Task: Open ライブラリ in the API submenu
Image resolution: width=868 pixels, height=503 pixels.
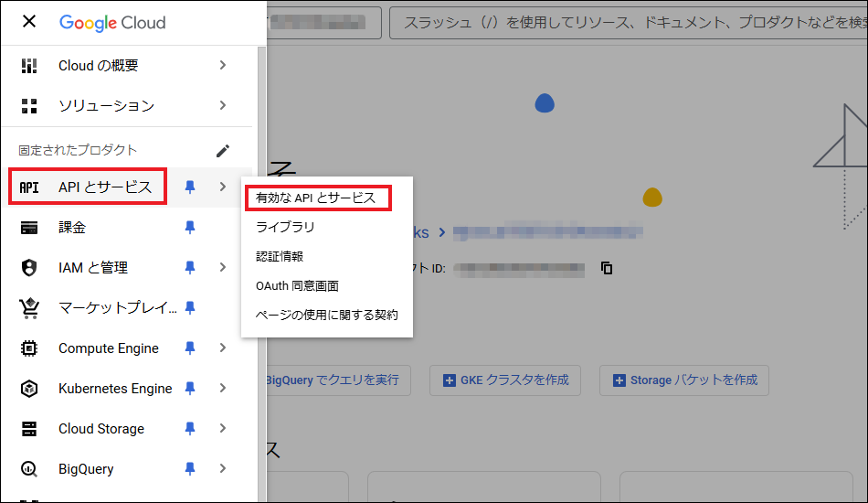Action: [x=285, y=227]
